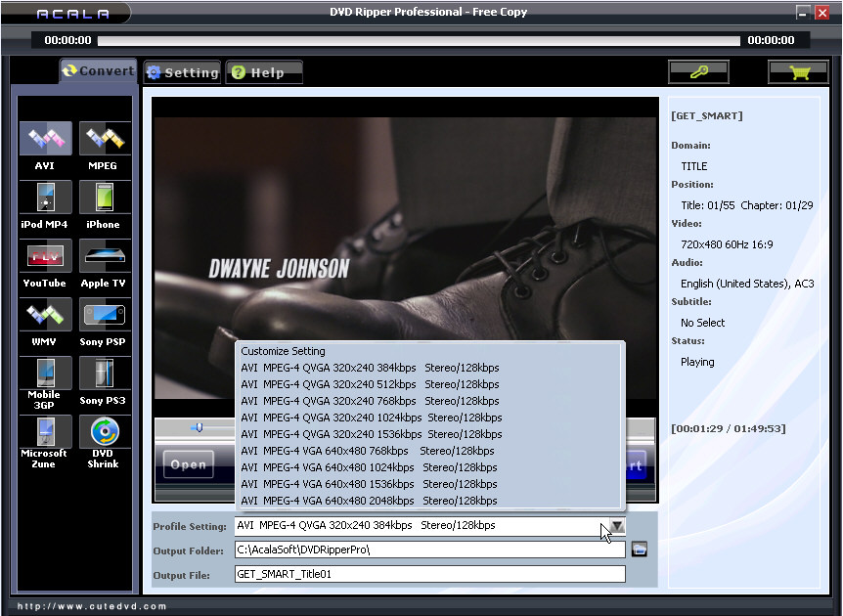Select AVI MPEG-4 QVGA 320x240 1024kbps profile
The image size is (843, 616).
tap(430, 418)
